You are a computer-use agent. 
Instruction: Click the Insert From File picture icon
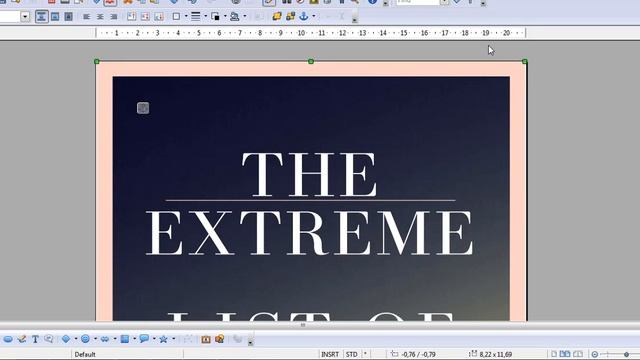[x=220, y=339]
